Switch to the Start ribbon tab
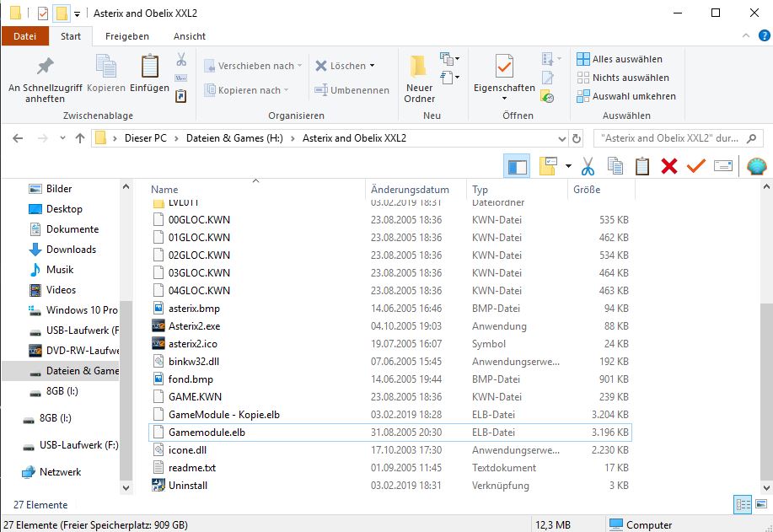Image resolution: width=773 pixels, height=532 pixels. pos(71,36)
